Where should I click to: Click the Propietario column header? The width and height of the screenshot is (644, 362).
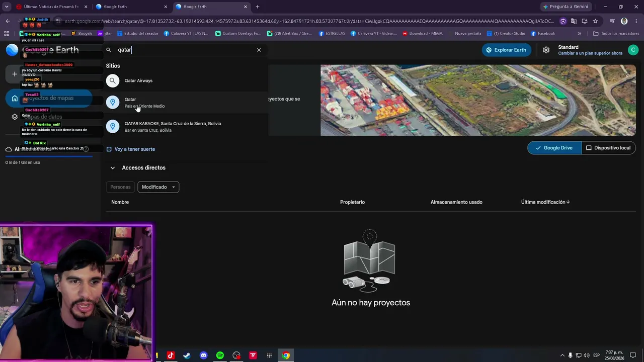352,202
